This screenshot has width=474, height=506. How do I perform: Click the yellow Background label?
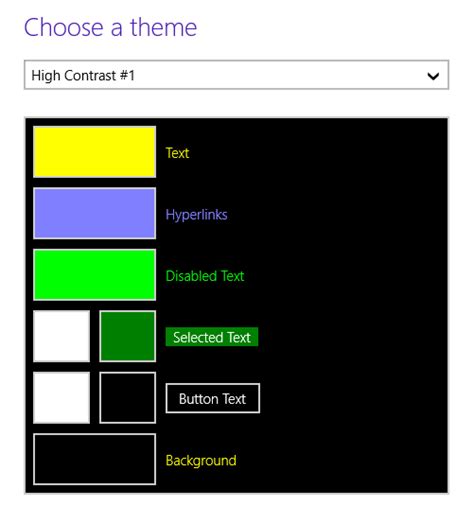point(201,461)
